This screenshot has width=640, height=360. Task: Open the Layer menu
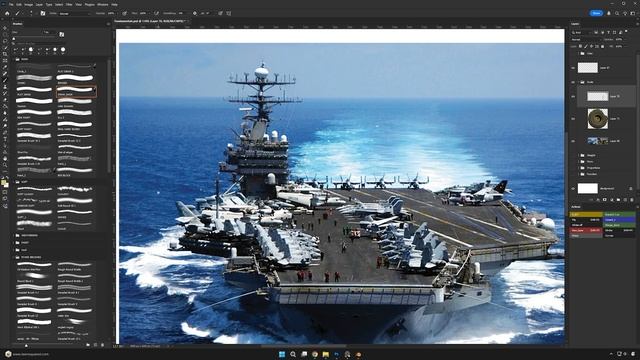coord(39,4)
